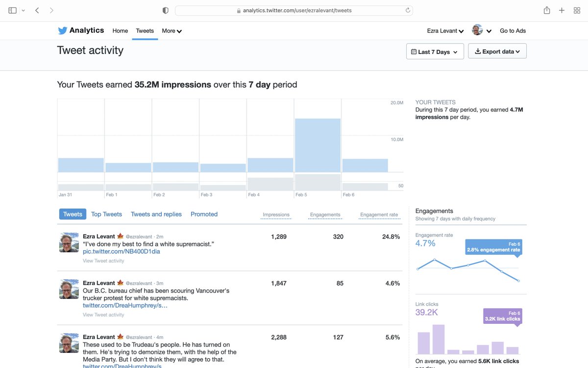Expand the chevron next to profile avatar

pyautogui.click(x=489, y=31)
